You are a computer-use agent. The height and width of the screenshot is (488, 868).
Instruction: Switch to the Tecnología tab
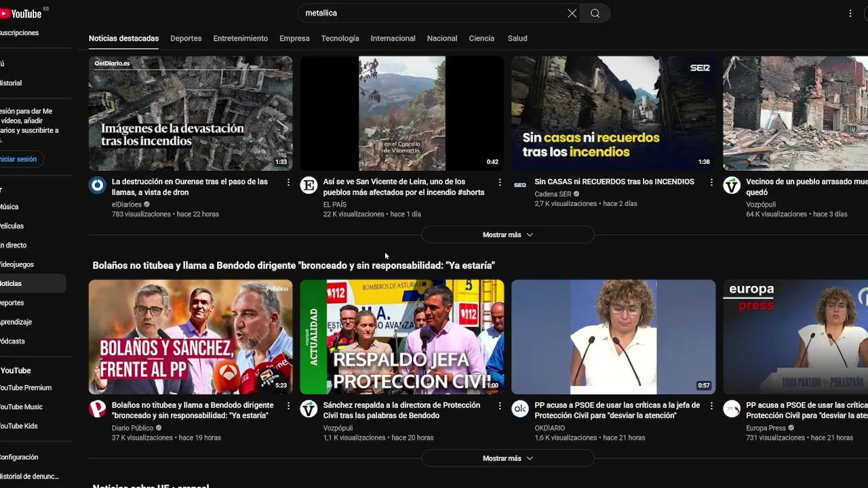tap(340, 39)
